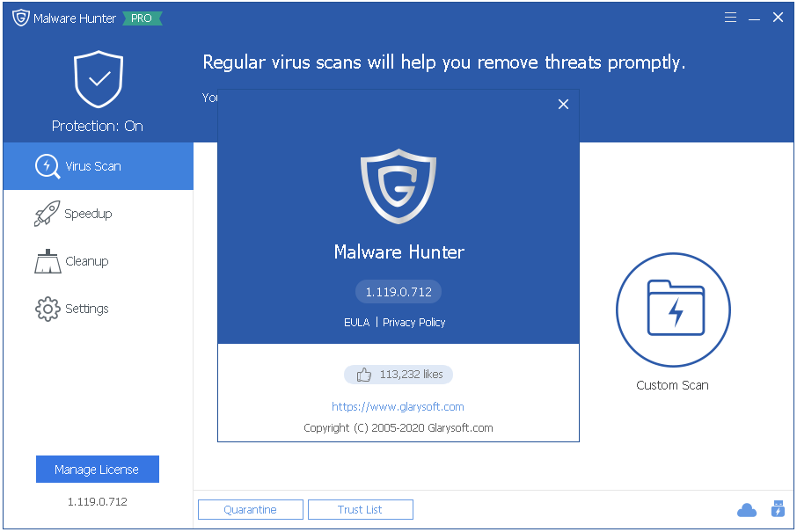Click the version text below Manage License
This screenshot has height=532, width=797.
pos(98,501)
